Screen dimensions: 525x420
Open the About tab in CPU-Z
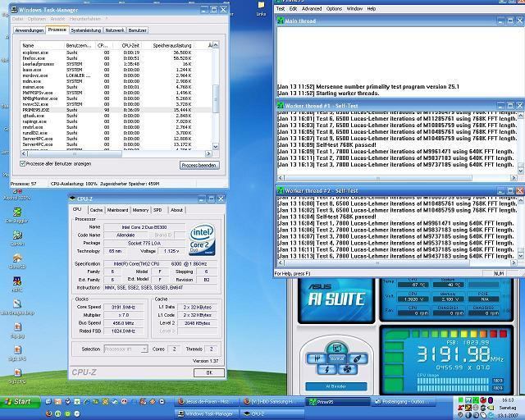tap(176, 210)
